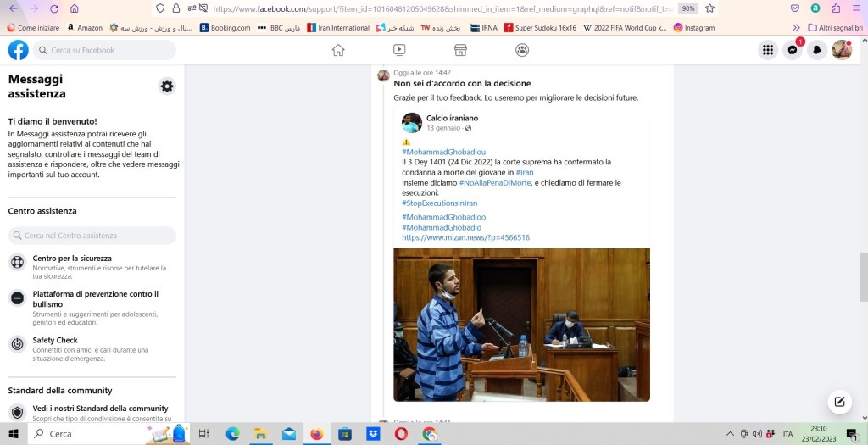Screen dimensions: 868x445
Task: Open settings gear in Messaggi assistenza
Action: tap(167, 86)
